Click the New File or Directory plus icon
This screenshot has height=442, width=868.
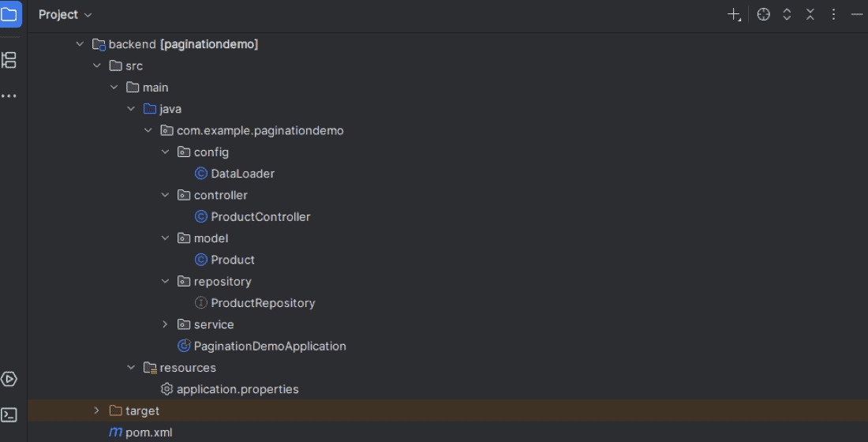click(x=734, y=15)
